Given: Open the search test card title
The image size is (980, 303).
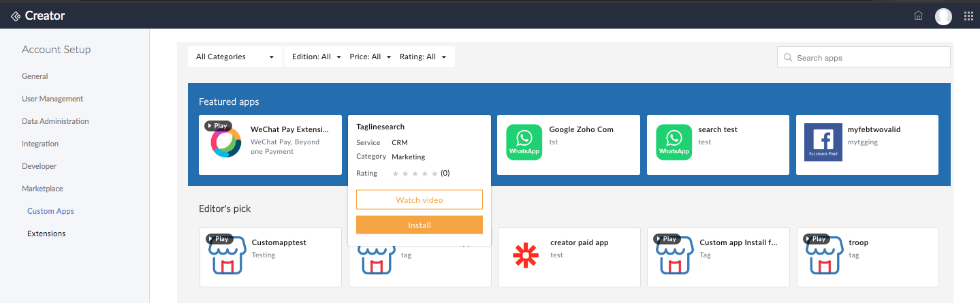Looking at the screenshot, I should (718, 129).
